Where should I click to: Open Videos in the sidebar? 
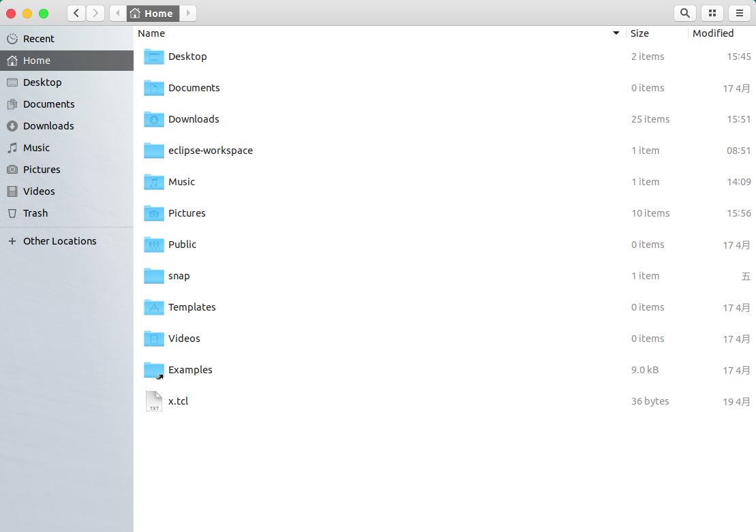coord(67,191)
